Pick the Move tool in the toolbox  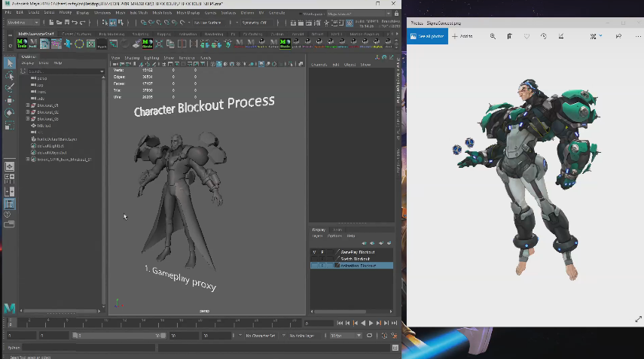pos(10,100)
